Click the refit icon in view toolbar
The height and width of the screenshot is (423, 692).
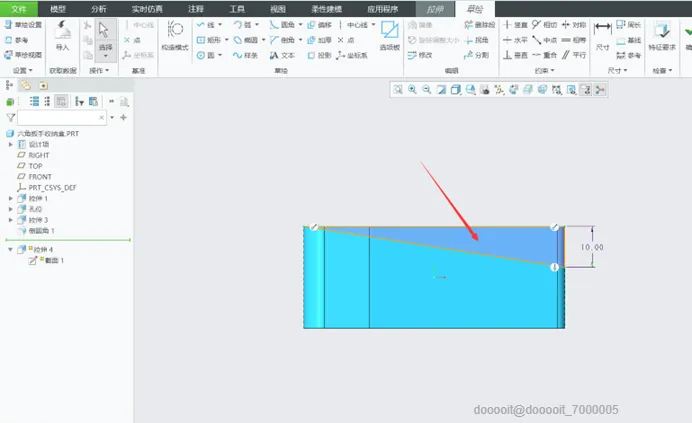point(398,90)
